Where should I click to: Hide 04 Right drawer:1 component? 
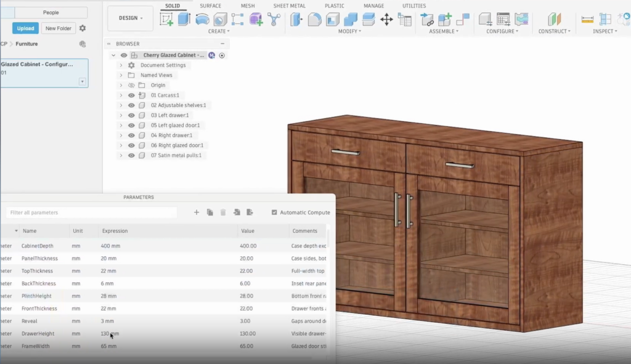tap(131, 135)
